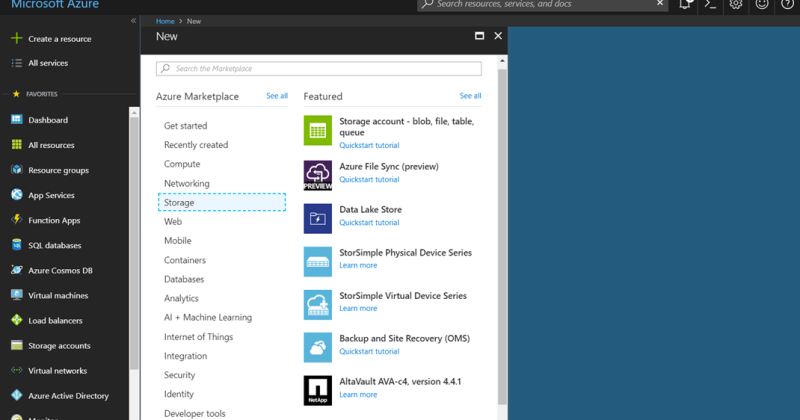This screenshot has width=800, height=420.
Task: Open SQL databases in the sidebar
Action: point(54,245)
